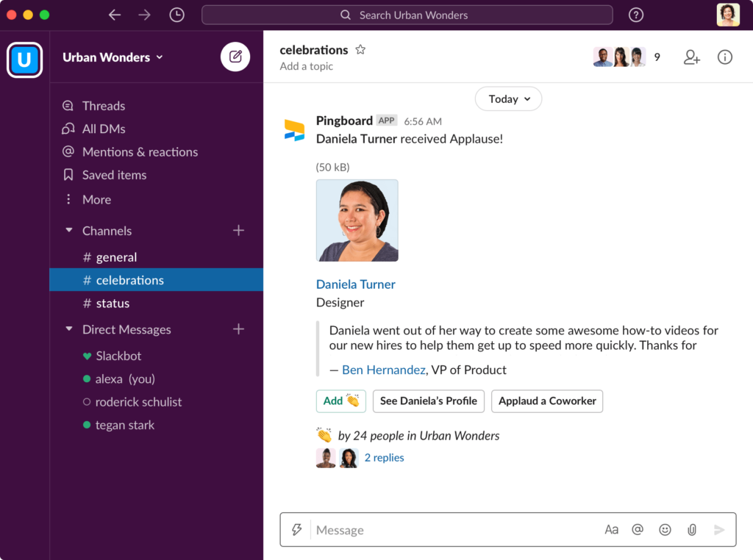Show channel details info icon

pyautogui.click(x=724, y=57)
